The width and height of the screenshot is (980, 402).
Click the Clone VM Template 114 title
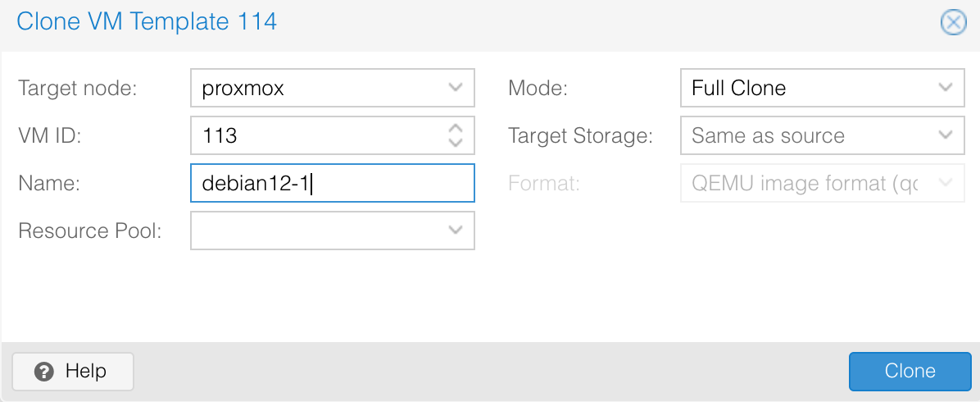click(147, 21)
